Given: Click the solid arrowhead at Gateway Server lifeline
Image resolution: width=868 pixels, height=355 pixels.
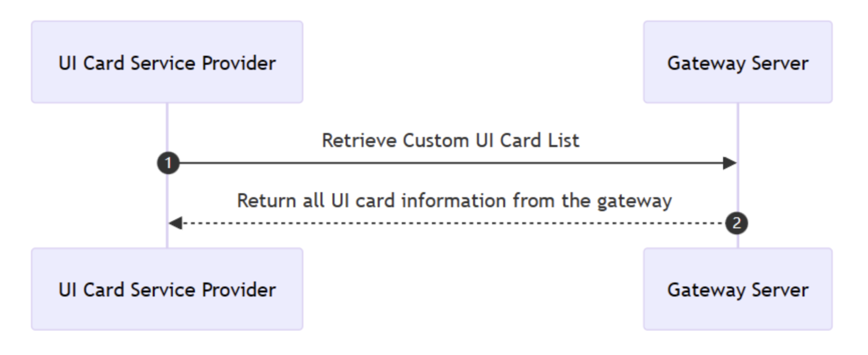Looking at the screenshot, I should [729, 163].
